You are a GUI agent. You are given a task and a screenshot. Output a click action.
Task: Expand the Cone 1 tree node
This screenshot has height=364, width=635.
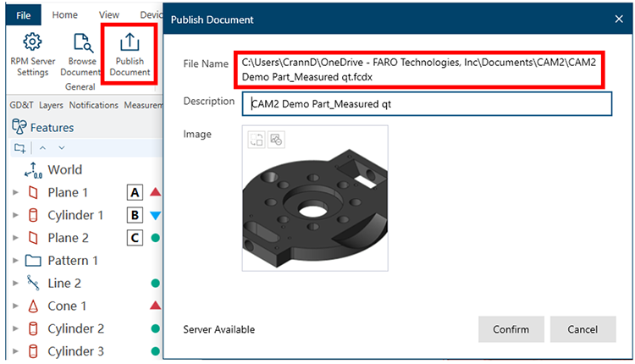(14, 306)
